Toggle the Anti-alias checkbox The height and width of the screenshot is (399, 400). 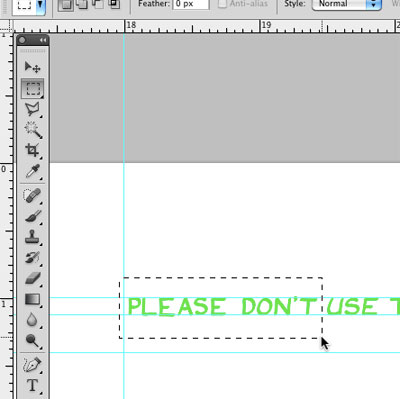(x=222, y=4)
